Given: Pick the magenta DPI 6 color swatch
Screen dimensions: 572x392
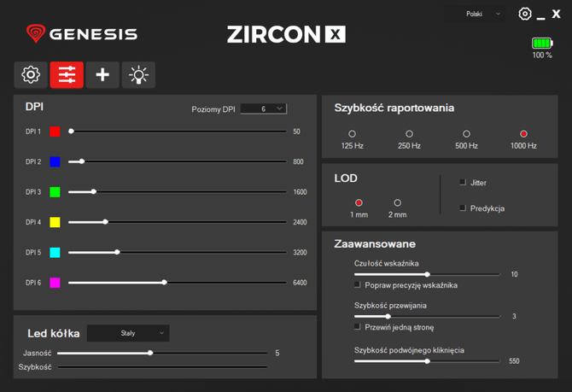Looking at the screenshot, I should pyautogui.click(x=55, y=283).
